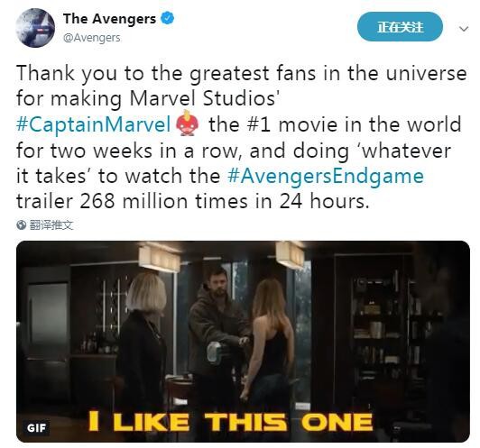This screenshot has width=480, height=448.
Task: Click the tweet line starting Thank you
Action: coord(242,73)
